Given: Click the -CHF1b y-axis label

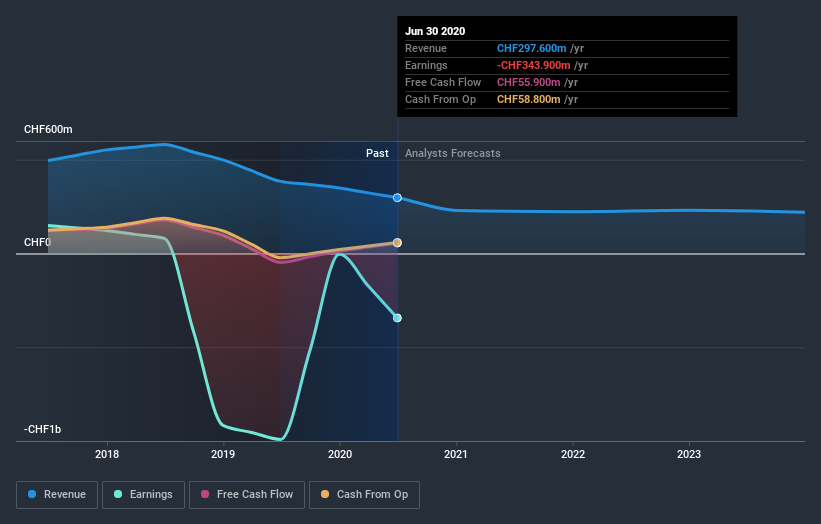Looking at the screenshot, I should pyautogui.click(x=42, y=429).
